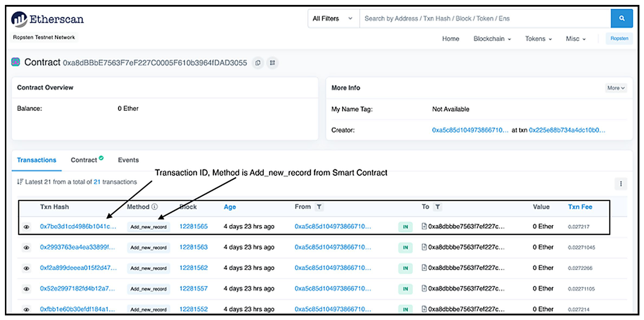Open block 12281552
This screenshot has width=644, height=320.
(x=193, y=309)
